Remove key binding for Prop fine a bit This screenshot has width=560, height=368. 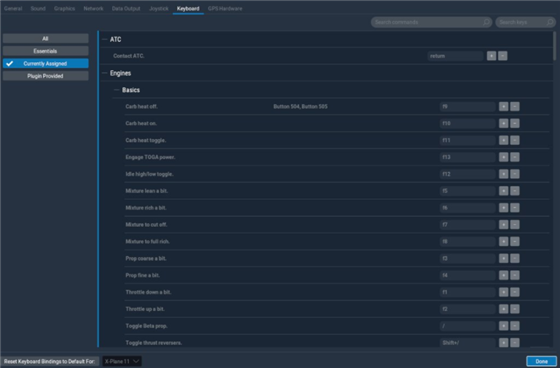point(515,275)
